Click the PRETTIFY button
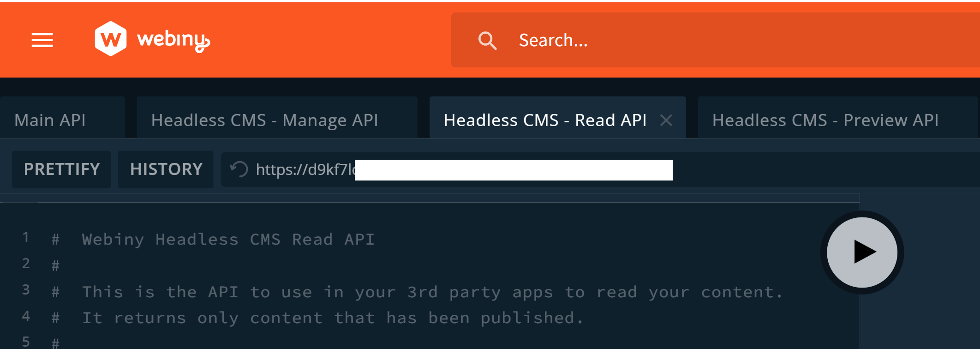The image size is (980, 349). [61, 169]
